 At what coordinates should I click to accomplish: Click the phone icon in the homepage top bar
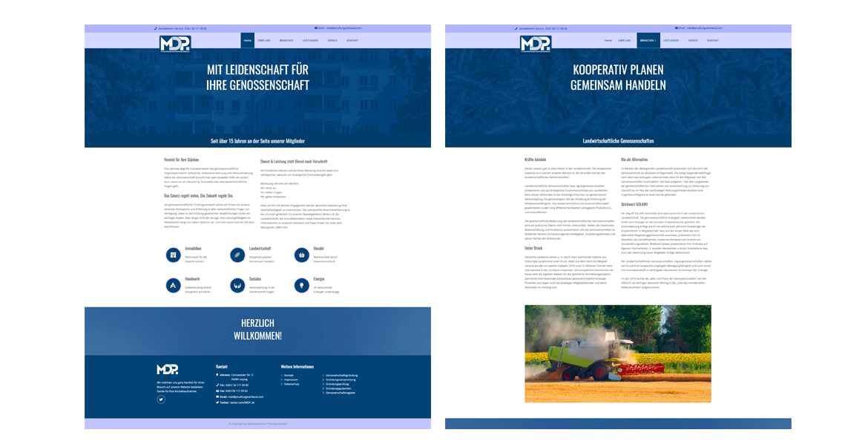pos(156,29)
